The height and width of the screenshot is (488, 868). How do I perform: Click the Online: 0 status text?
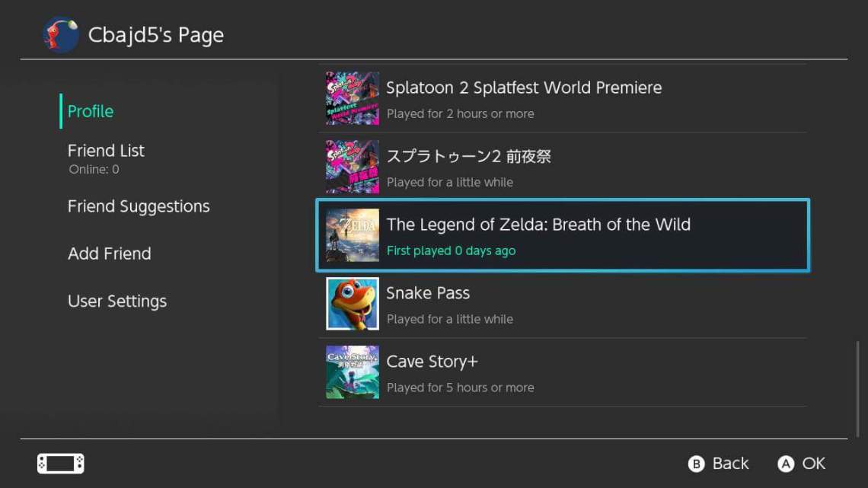pyautogui.click(x=94, y=169)
